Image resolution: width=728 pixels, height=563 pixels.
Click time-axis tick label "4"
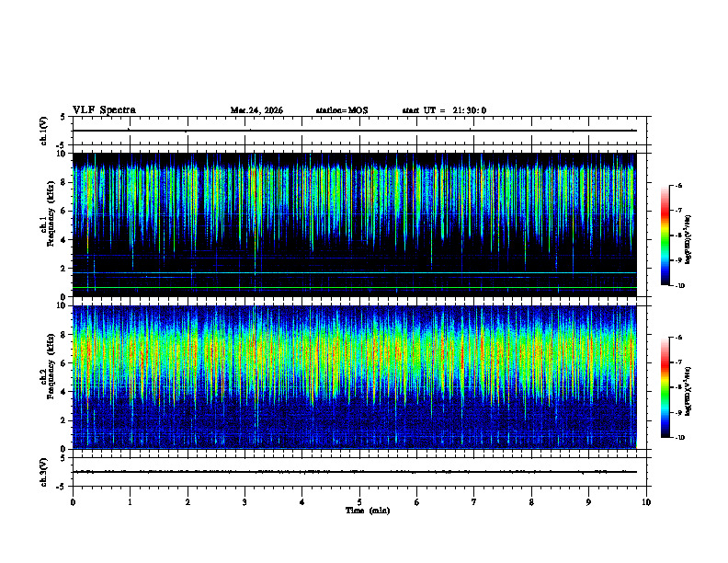tap(301, 501)
